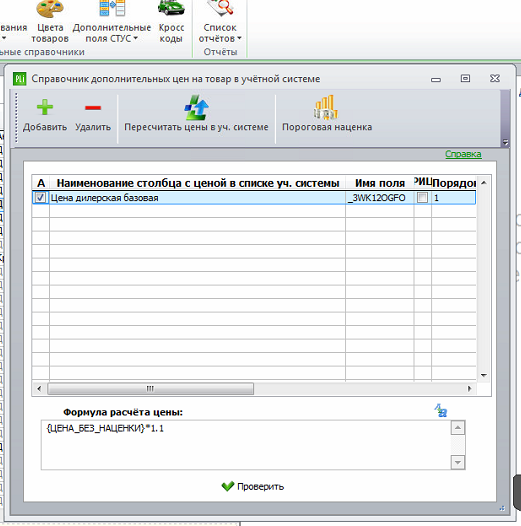This screenshot has width=521, height=526.
Task: Click the dialog title bar application icon
Action: click(x=19, y=79)
